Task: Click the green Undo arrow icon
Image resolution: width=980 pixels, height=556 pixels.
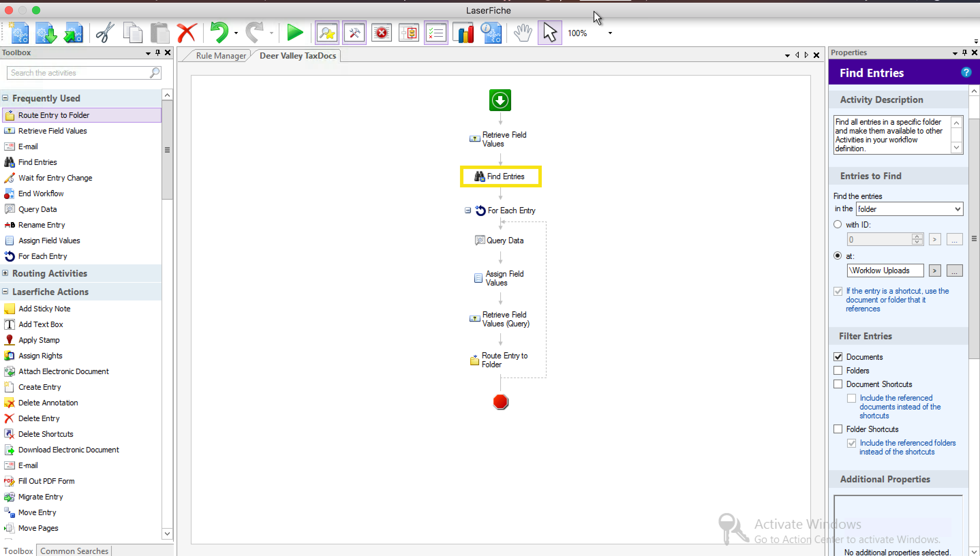Action: click(219, 33)
